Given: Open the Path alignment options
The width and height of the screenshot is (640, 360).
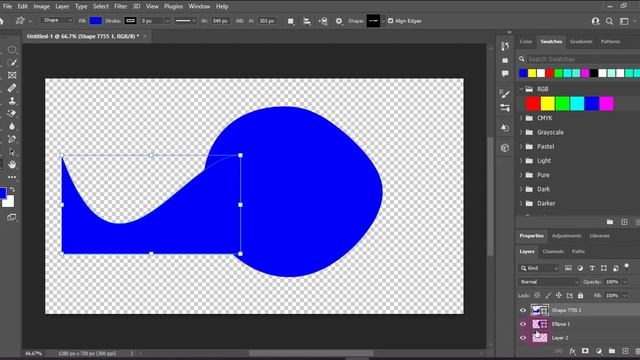Looking at the screenshot, I should click(x=307, y=21).
